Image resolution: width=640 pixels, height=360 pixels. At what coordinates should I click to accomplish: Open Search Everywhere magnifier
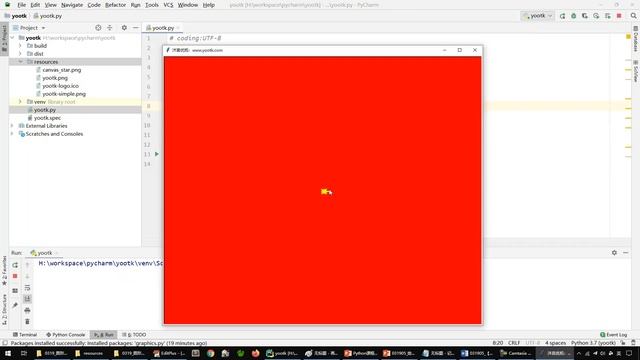click(x=633, y=16)
